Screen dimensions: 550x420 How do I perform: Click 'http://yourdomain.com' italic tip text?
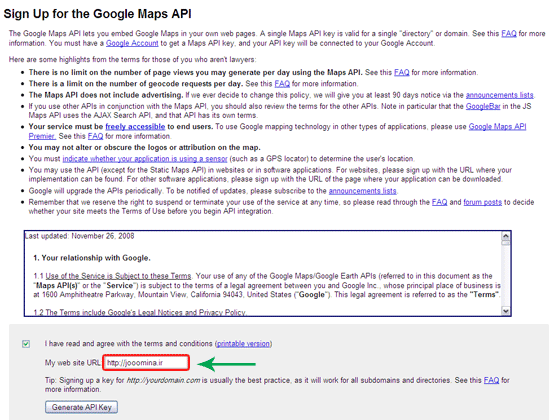point(163,380)
